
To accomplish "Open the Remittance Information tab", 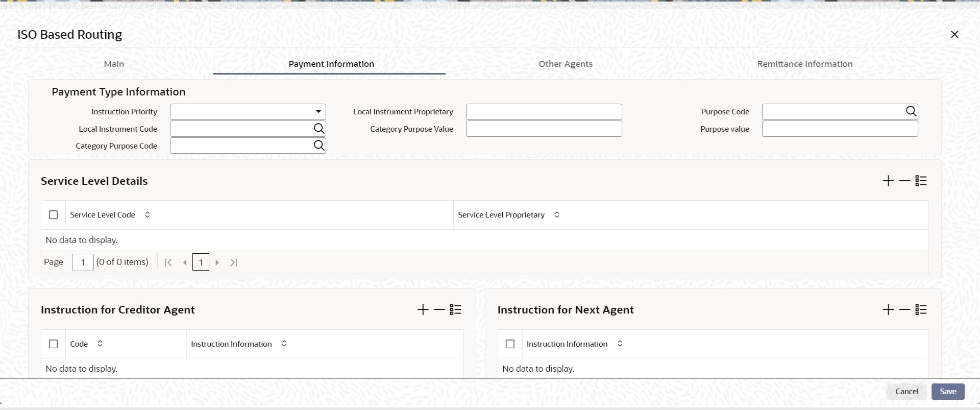I will [804, 64].
